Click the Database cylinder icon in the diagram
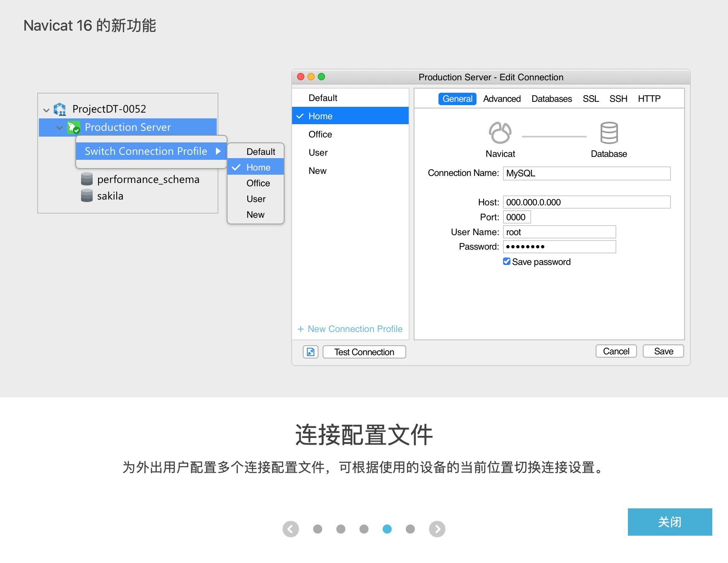 pos(608,133)
